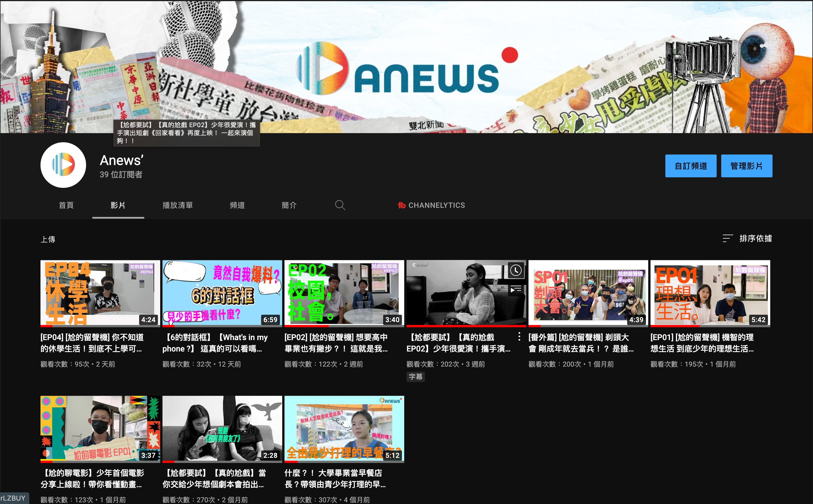The height and width of the screenshot is (504, 813).
Task: Open video titled 什麼？！大學畢業當早餐店長
Action: (x=335, y=479)
